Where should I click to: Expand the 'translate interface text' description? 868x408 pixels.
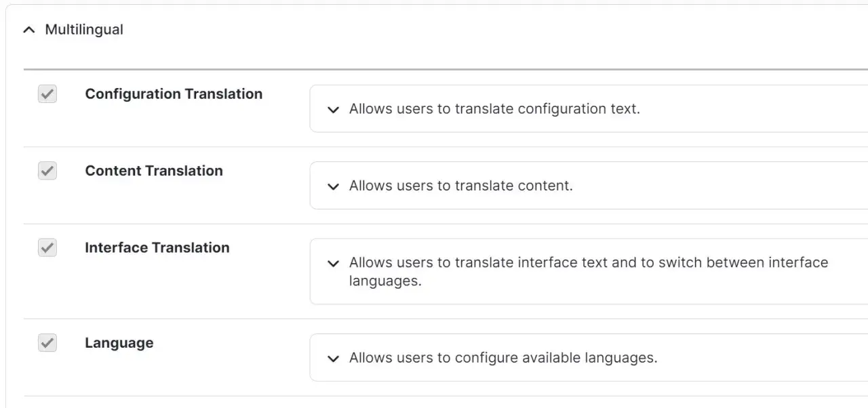333,263
